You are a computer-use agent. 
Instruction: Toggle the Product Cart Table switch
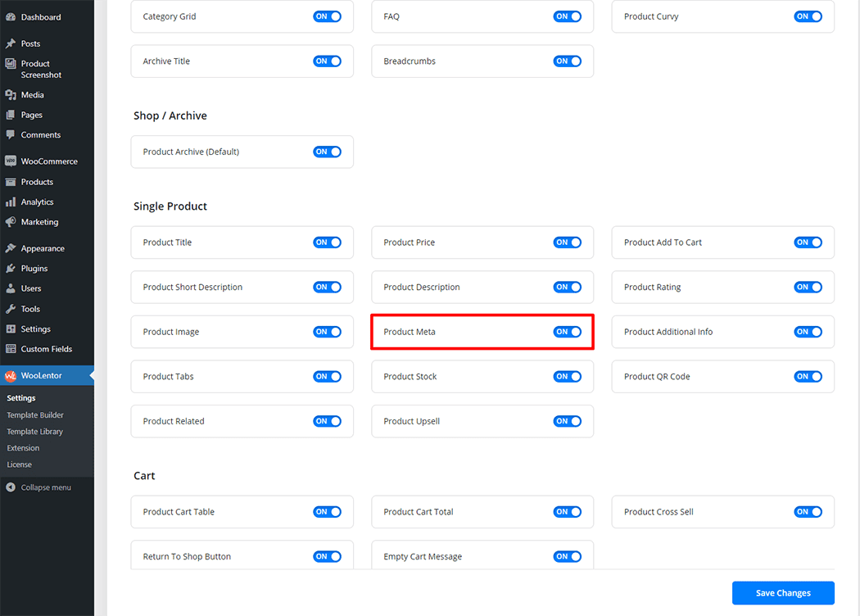click(x=327, y=512)
